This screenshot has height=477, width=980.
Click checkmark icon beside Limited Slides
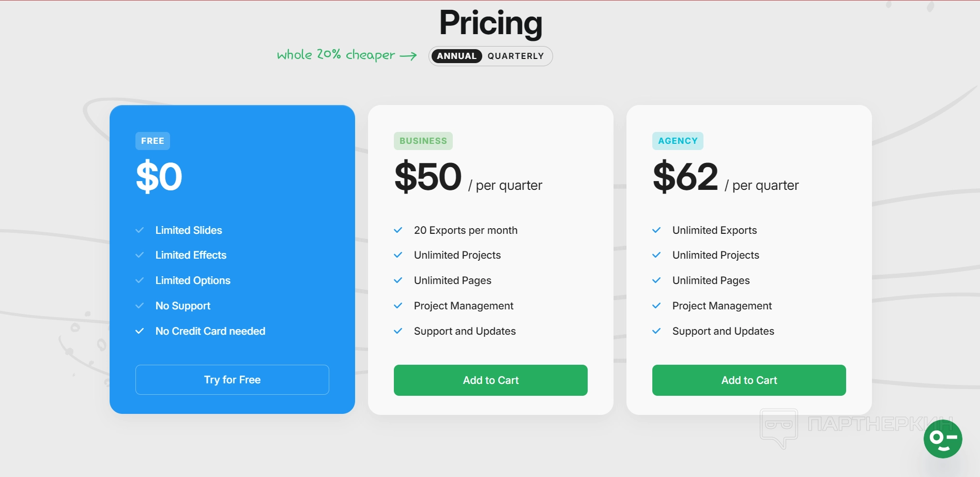pyautogui.click(x=140, y=230)
